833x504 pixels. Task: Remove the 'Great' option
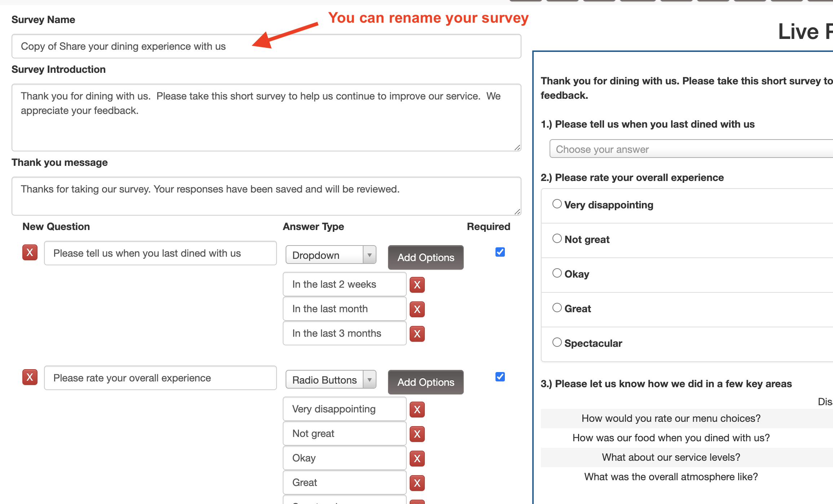[417, 483]
